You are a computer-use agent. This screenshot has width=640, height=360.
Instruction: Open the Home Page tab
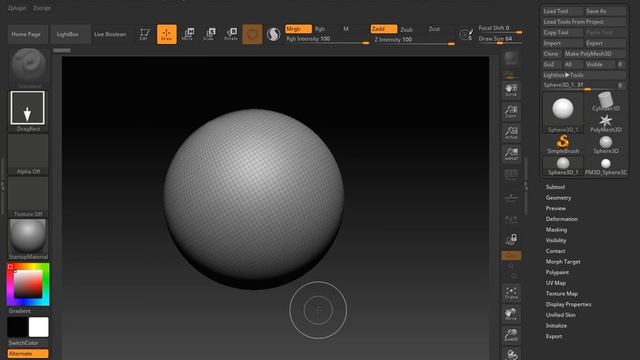coord(28,34)
